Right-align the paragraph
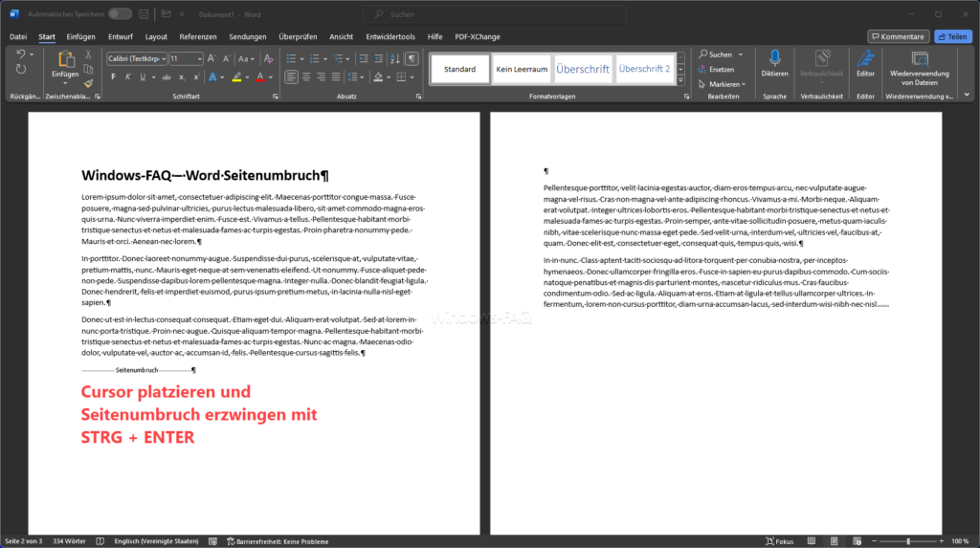 322,77
